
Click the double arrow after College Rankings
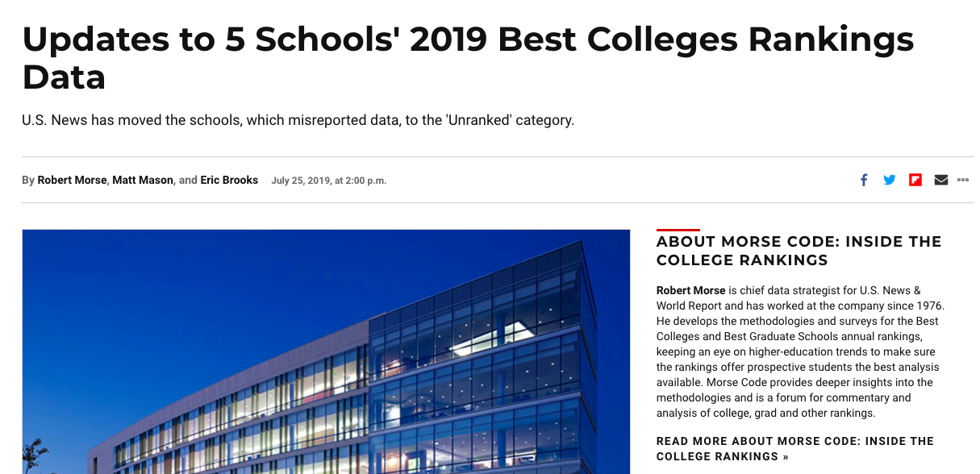coord(785,457)
